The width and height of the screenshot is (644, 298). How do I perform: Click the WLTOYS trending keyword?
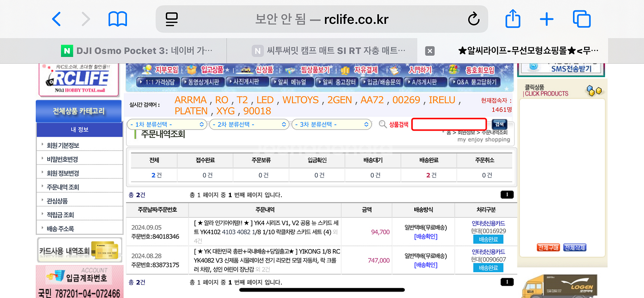(300, 100)
